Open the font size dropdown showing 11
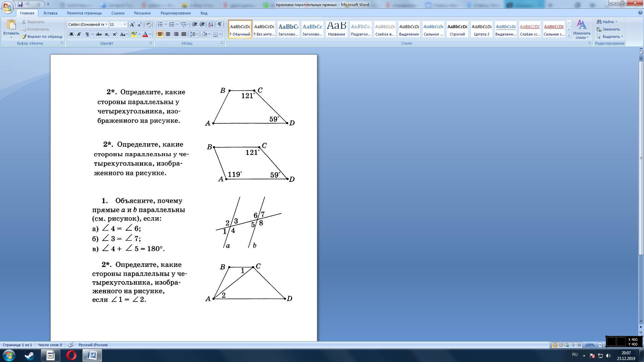The image size is (644, 362). (125, 24)
